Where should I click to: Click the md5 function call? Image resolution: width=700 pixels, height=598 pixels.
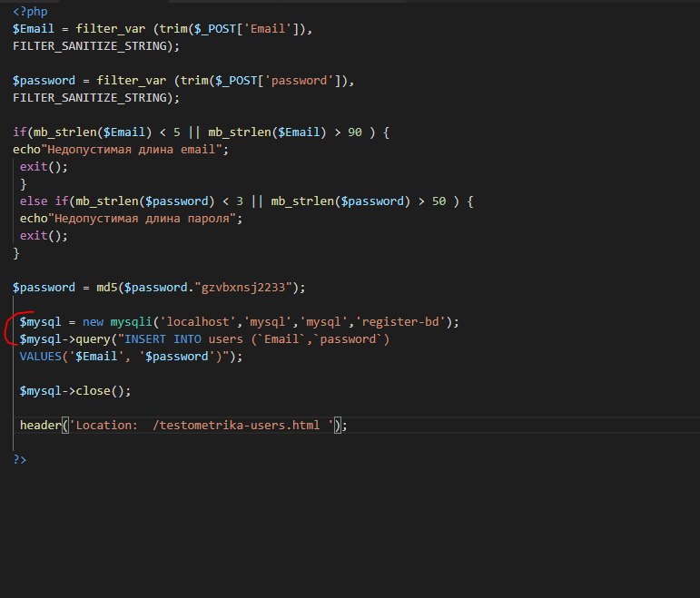click(107, 288)
